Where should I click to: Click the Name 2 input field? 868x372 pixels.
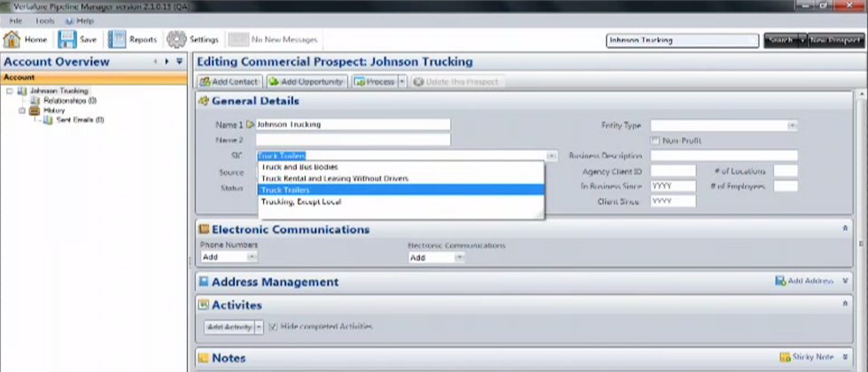(353, 140)
